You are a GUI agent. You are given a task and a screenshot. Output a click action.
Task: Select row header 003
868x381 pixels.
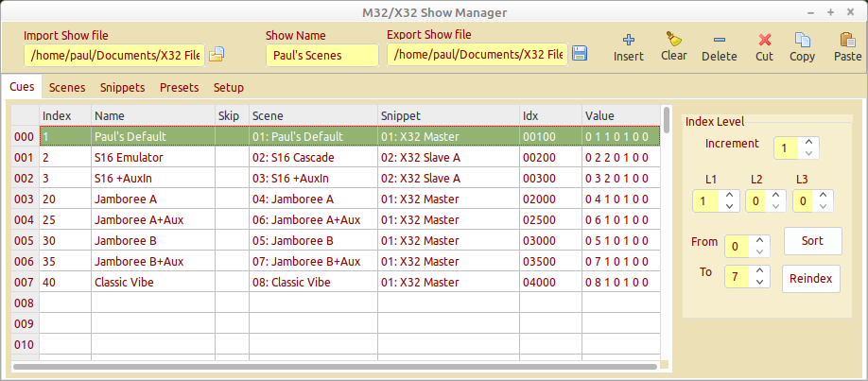(25, 199)
